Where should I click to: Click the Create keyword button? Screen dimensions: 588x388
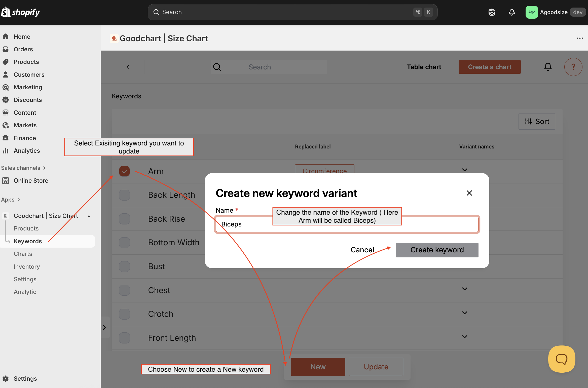(437, 250)
